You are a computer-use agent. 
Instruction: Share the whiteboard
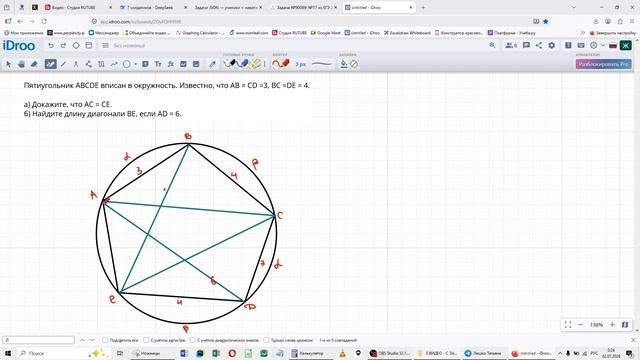539,45
